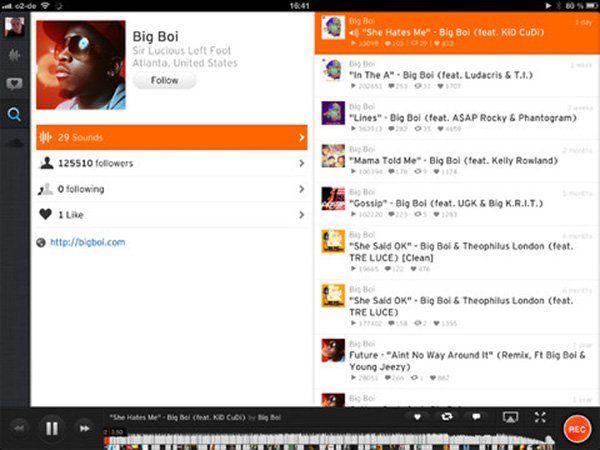Viewport: 600px width, 450px height.
Task: Open artwork of "She Said OK" [Clean]
Action: tap(333, 241)
